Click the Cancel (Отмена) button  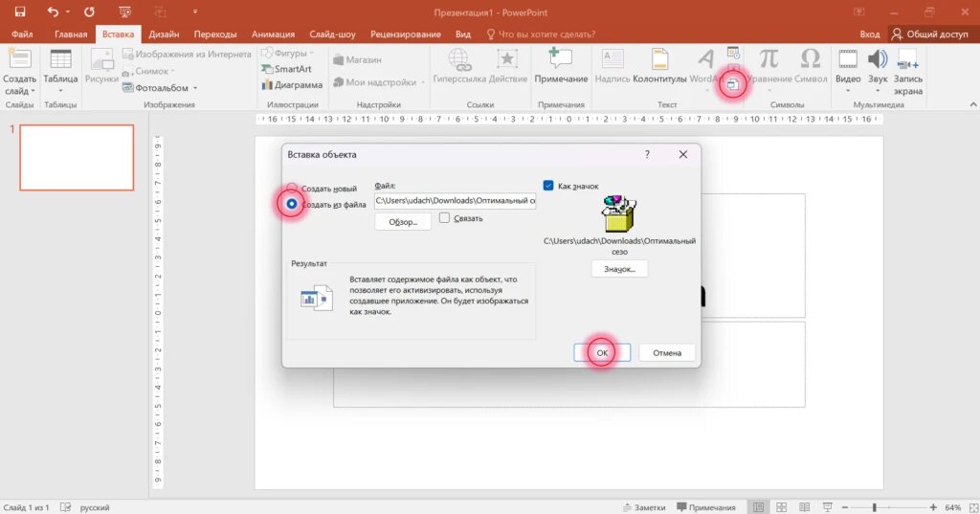(x=667, y=352)
